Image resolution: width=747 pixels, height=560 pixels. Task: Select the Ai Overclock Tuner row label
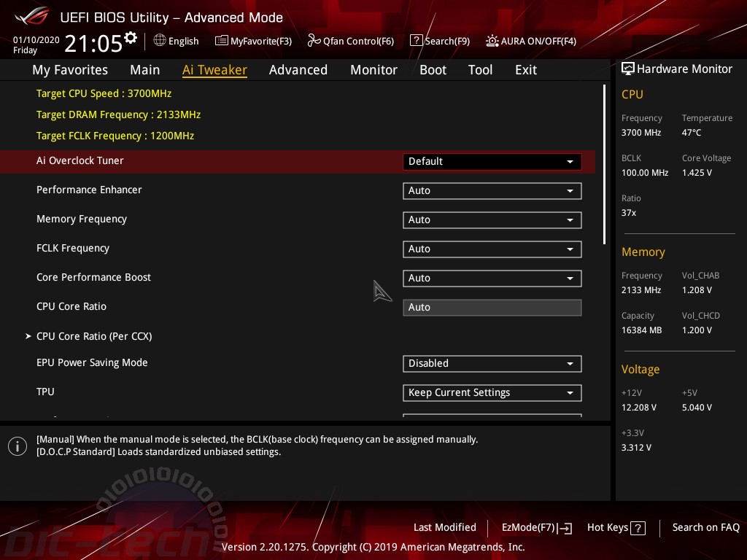coord(80,161)
